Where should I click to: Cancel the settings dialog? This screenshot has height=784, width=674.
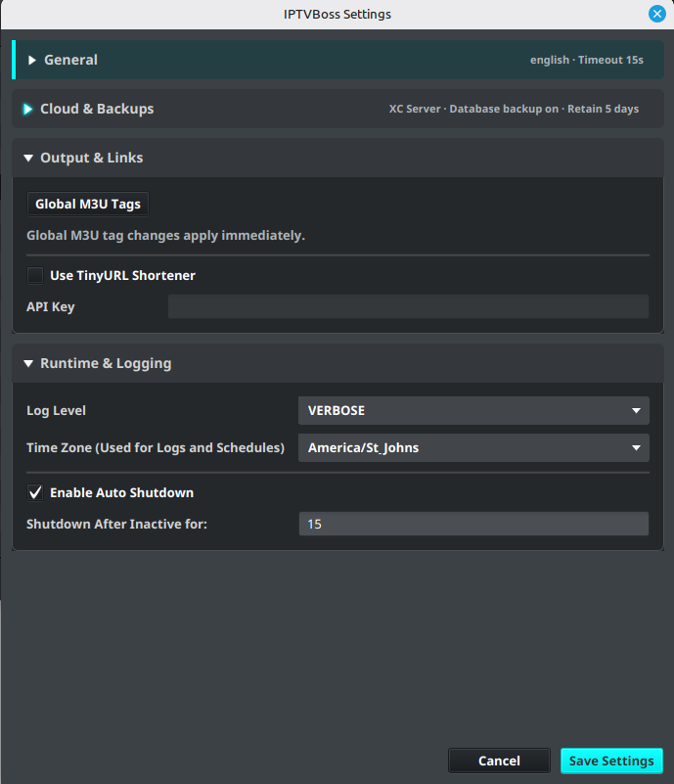(499, 761)
